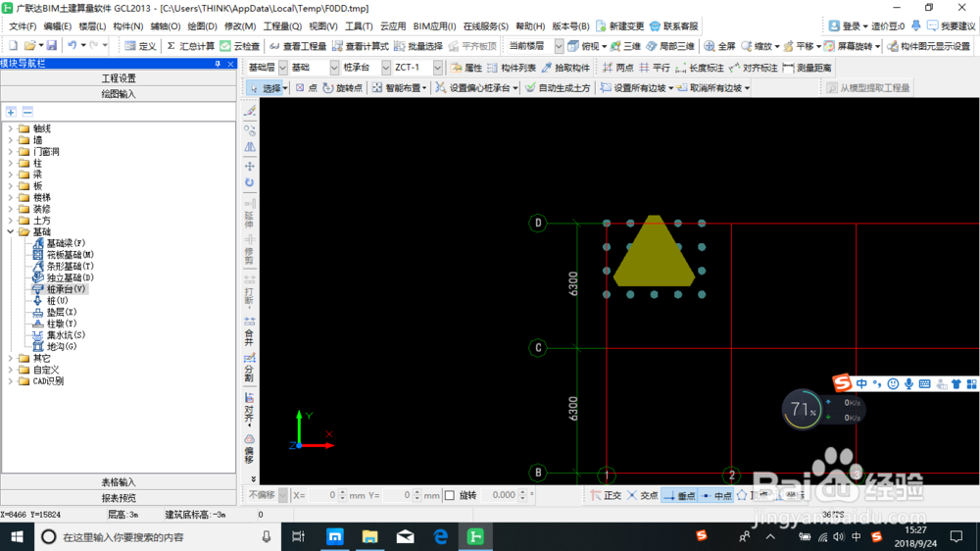The image size is (980, 551).
Task: Expand the 土方 tree folder
Action: pyautogui.click(x=10, y=221)
